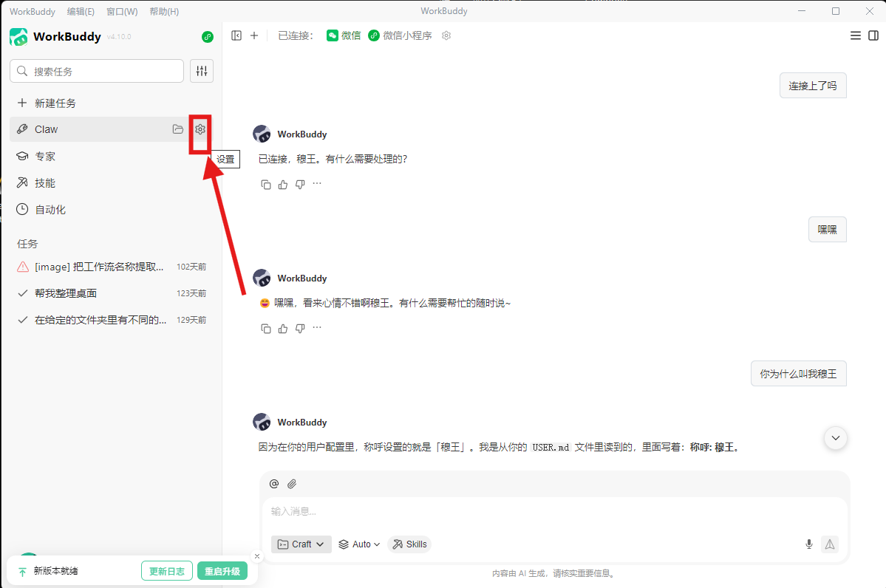Screen dimensions: 886x588
Task: Click the WorkBuddy logo in sidebar header
Action: point(18,37)
